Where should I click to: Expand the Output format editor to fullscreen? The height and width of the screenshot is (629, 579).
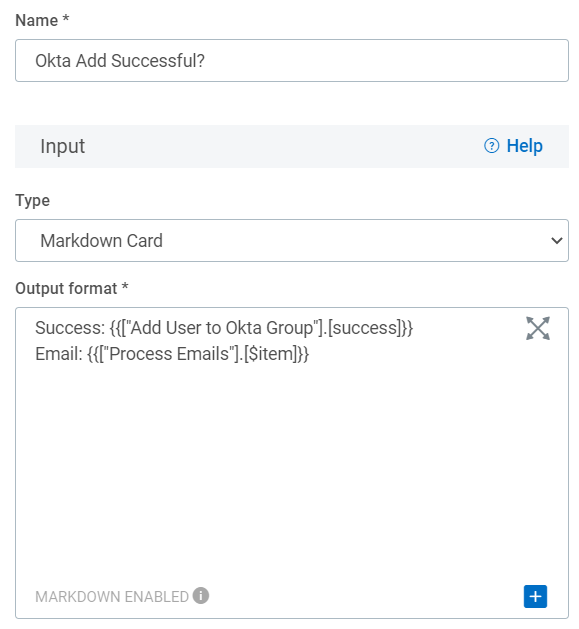point(537,328)
